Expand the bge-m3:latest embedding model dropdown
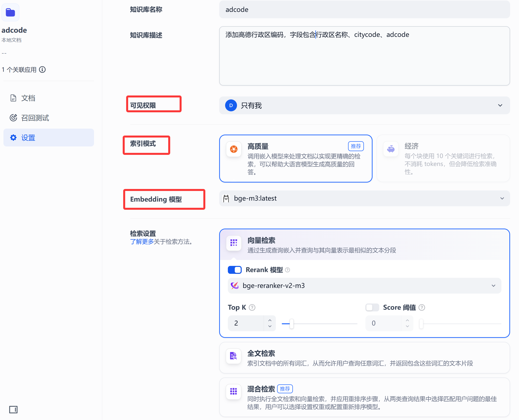Screen dimensions: 519x420 click(x=364, y=198)
